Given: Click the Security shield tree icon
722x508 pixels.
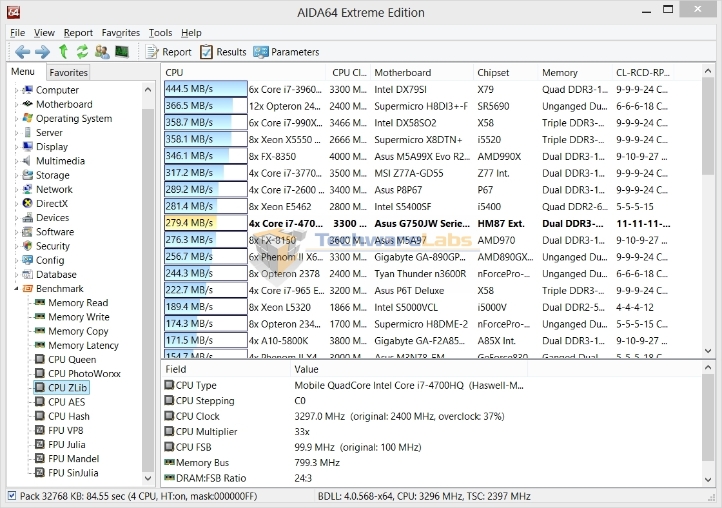Looking at the screenshot, I should tap(28, 246).
